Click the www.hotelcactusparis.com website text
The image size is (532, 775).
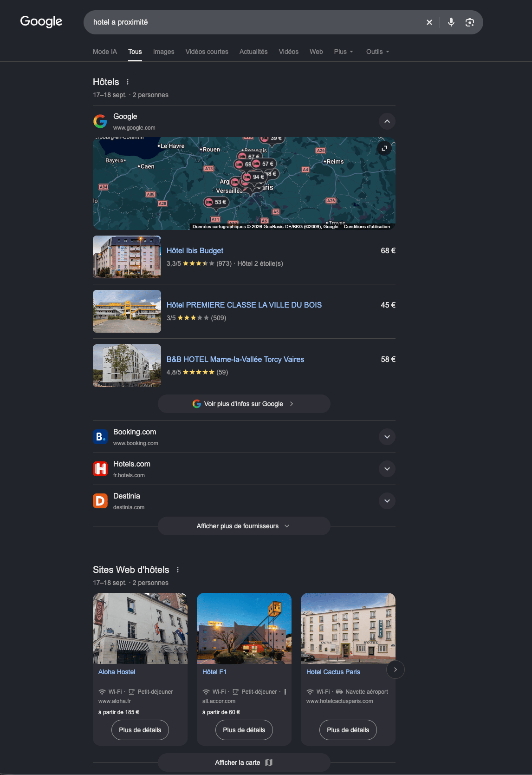coord(340,701)
